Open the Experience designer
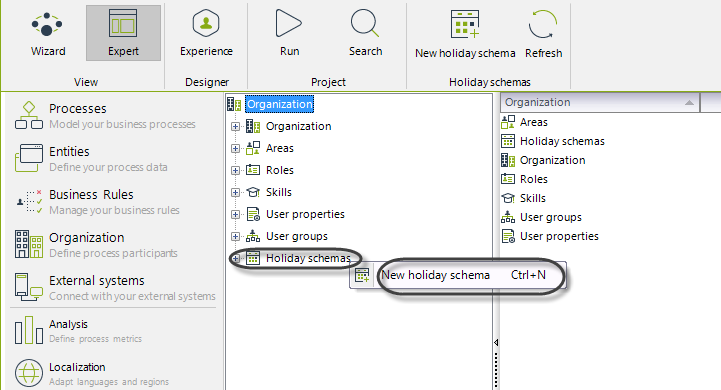 (x=206, y=34)
